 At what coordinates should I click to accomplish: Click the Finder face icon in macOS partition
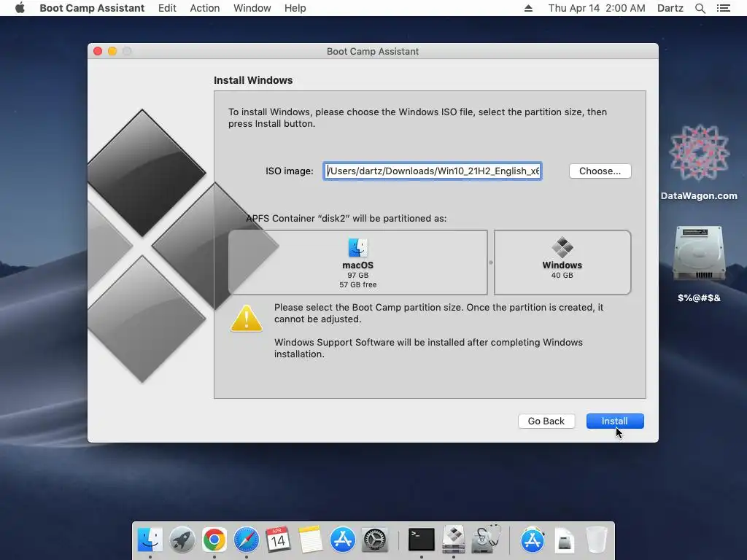tap(357, 247)
